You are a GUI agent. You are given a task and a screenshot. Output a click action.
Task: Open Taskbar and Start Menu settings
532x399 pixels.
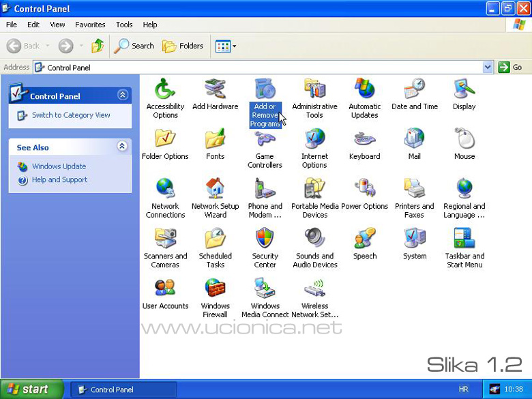(x=464, y=248)
